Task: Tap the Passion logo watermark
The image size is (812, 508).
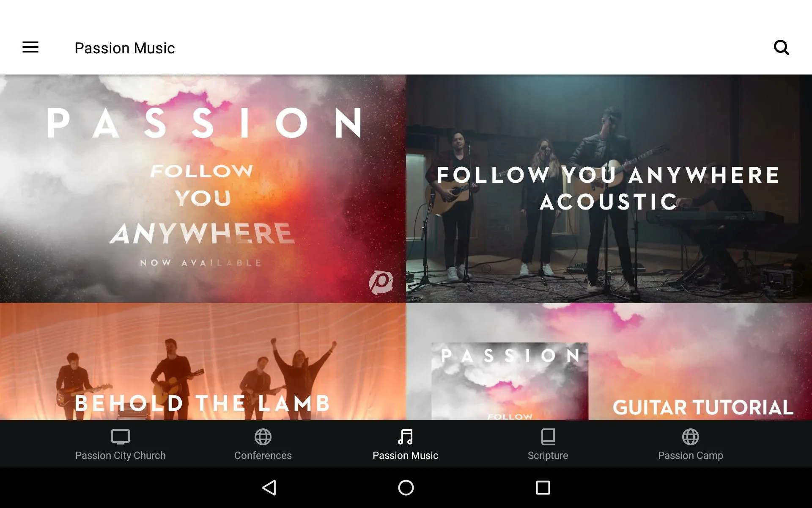Action: pos(381,282)
